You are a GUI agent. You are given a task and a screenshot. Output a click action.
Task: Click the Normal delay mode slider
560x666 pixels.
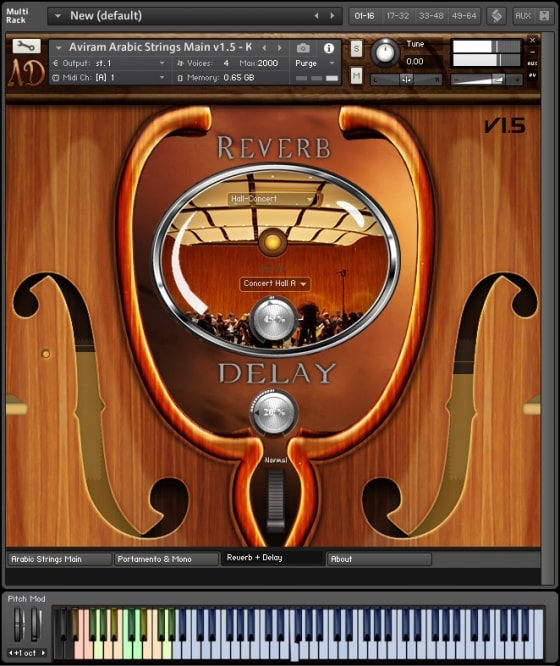275,499
